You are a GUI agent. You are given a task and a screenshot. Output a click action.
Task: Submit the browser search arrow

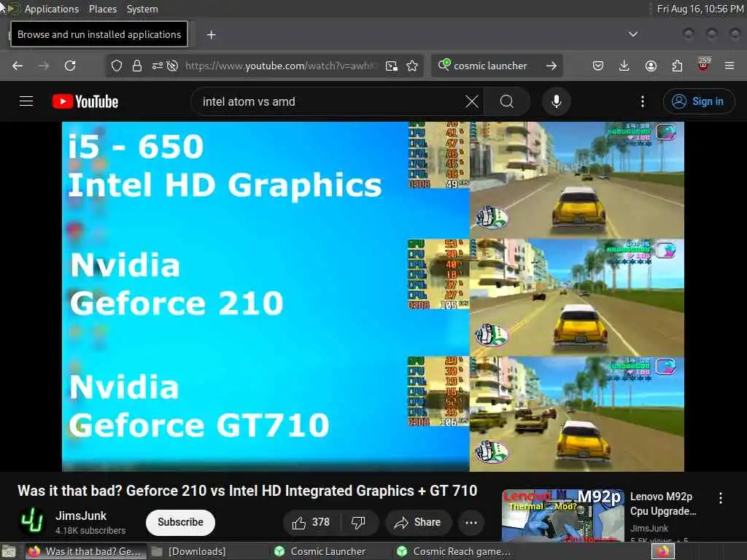551,66
